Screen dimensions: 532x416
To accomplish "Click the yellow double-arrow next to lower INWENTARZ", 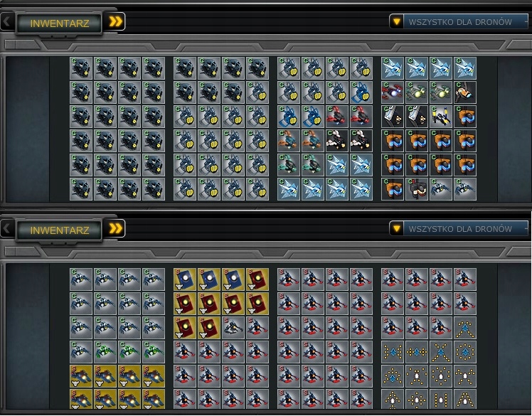I will (115, 228).
